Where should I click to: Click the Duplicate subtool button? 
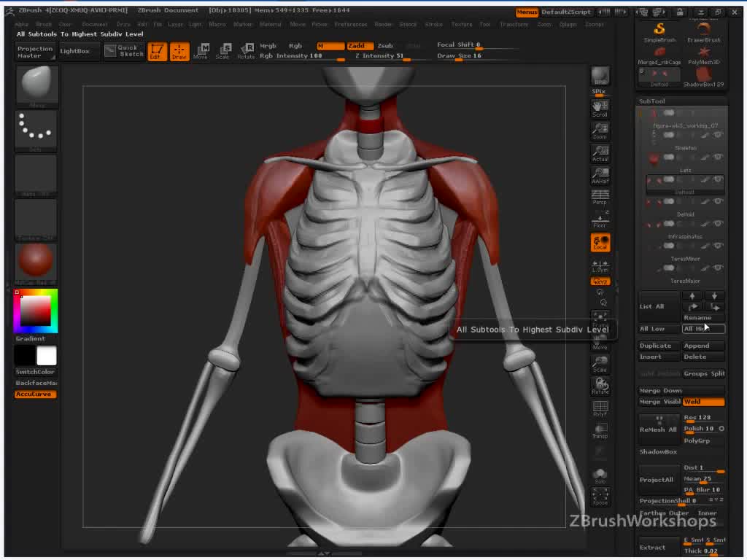(x=659, y=346)
